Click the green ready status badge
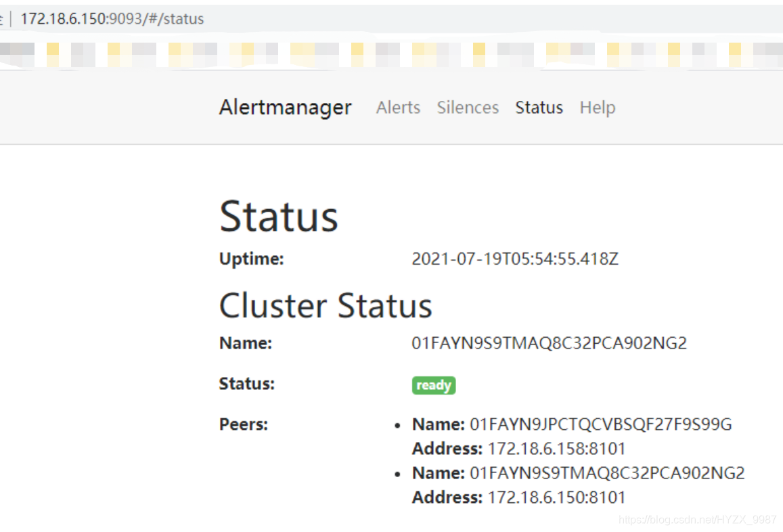 pyautogui.click(x=433, y=384)
